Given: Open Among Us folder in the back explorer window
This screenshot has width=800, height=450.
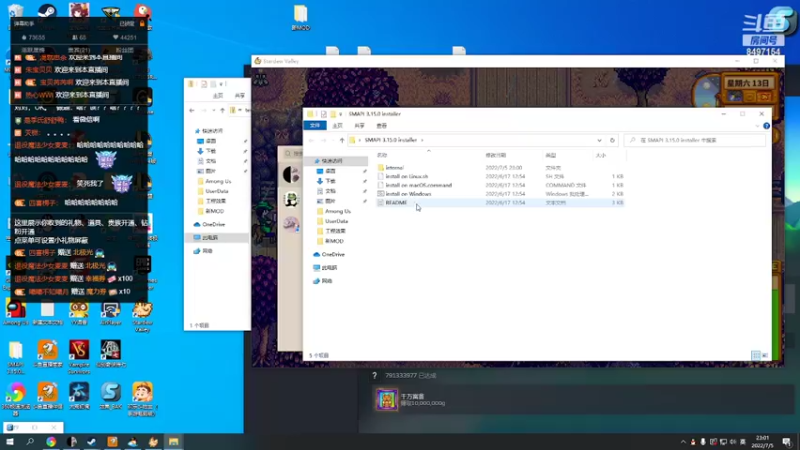Looking at the screenshot, I should [x=218, y=181].
